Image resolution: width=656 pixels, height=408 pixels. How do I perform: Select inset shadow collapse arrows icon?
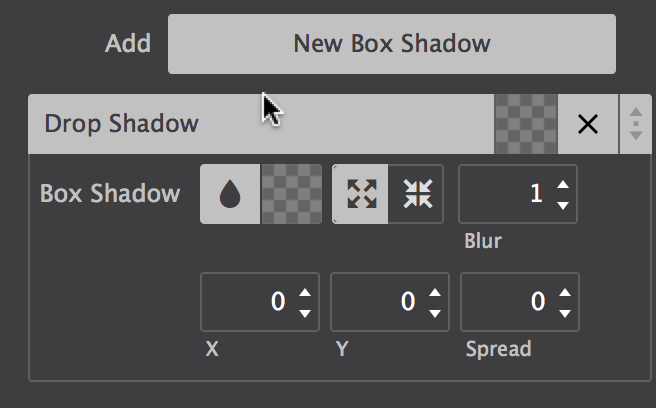[x=416, y=194]
